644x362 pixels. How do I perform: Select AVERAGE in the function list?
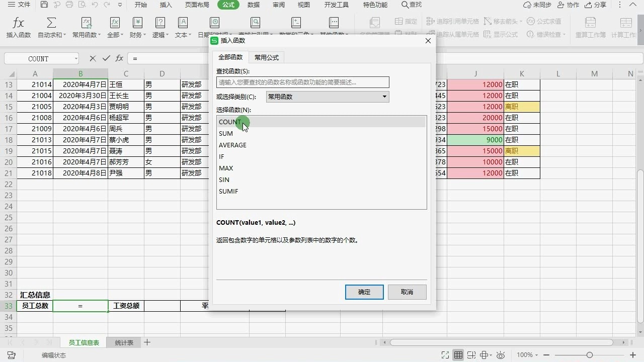[232, 145]
